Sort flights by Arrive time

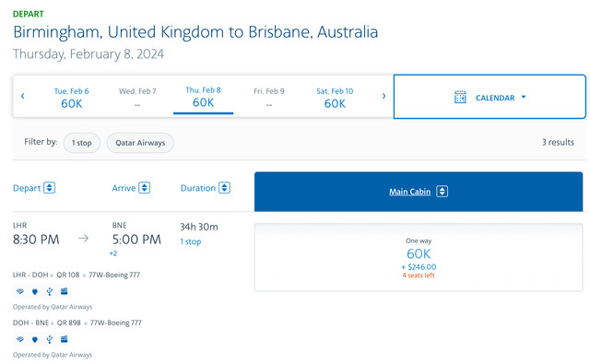tap(131, 188)
